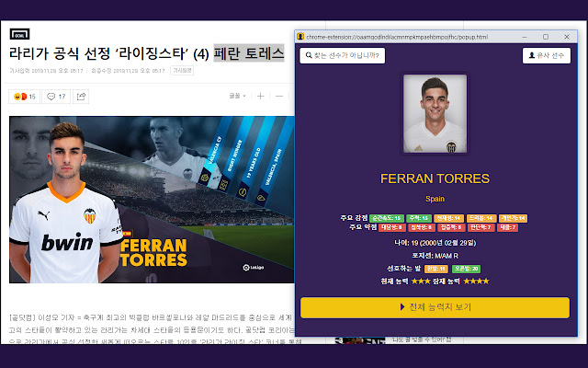The width and height of the screenshot is (588, 368).
Task: Click the 유사 선수 similar players button
Action: 547,55
